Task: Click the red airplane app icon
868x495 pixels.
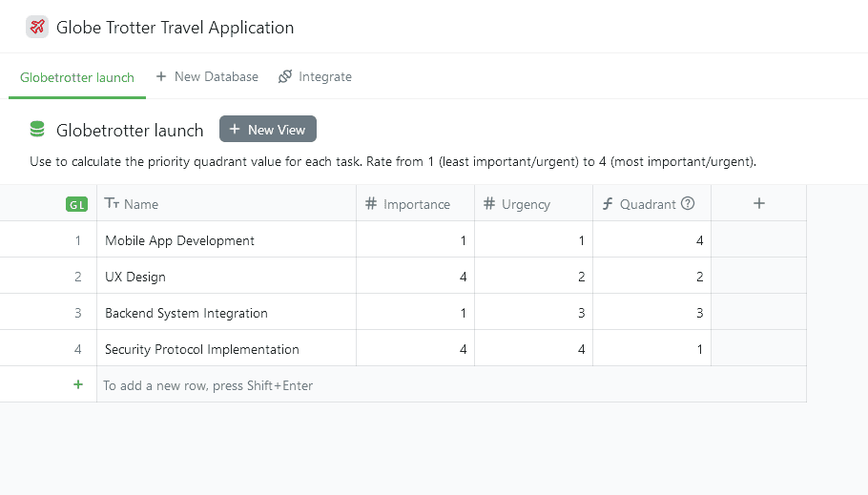Action: click(x=37, y=27)
